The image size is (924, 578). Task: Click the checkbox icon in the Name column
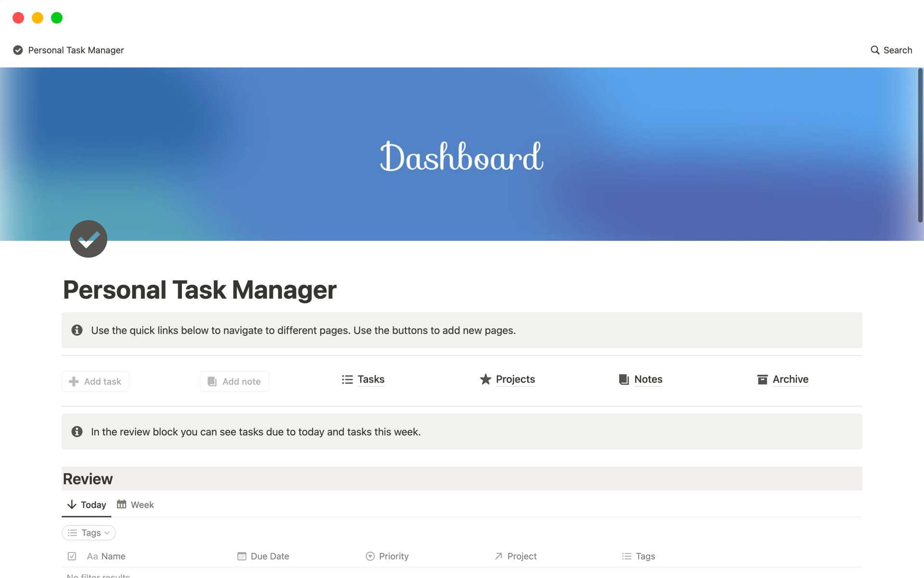click(x=72, y=555)
